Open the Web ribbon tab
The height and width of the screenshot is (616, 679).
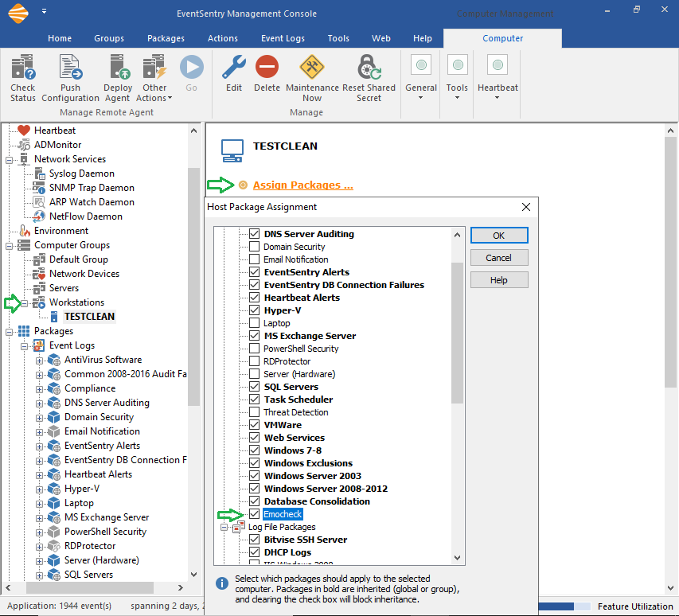(381, 38)
